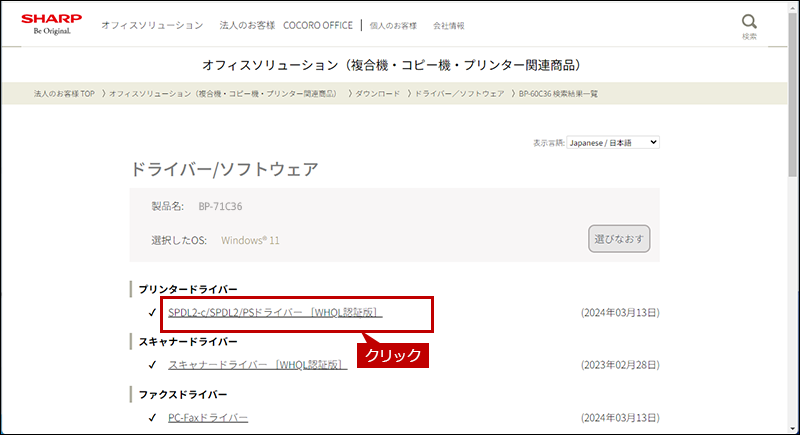The image size is (800, 435).
Task: Click the magnifier search icon
Action: click(749, 22)
